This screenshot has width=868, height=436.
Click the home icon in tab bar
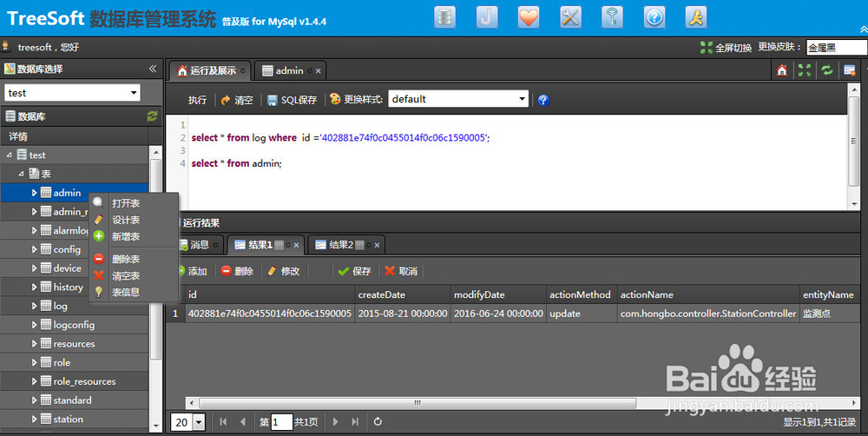782,69
